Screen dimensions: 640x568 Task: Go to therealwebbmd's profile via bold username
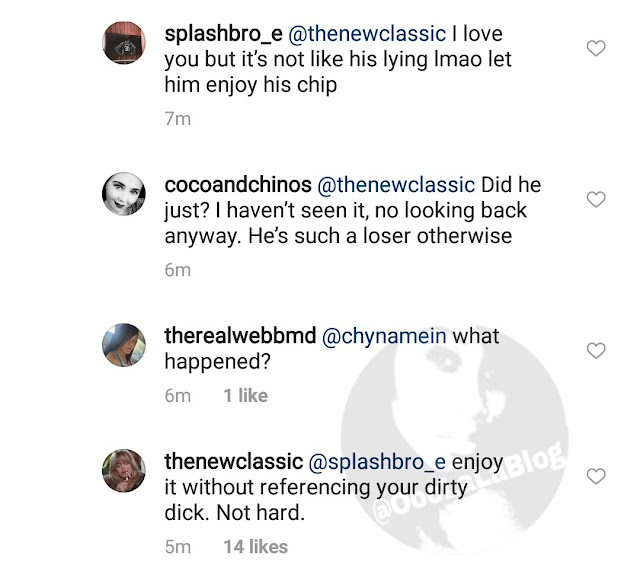[238, 337]
